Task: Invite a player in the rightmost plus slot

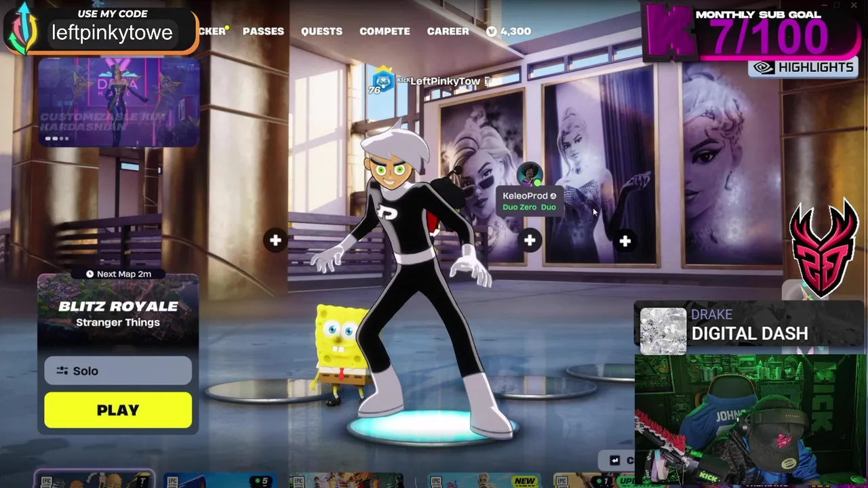Action: (x=625, y=241)
